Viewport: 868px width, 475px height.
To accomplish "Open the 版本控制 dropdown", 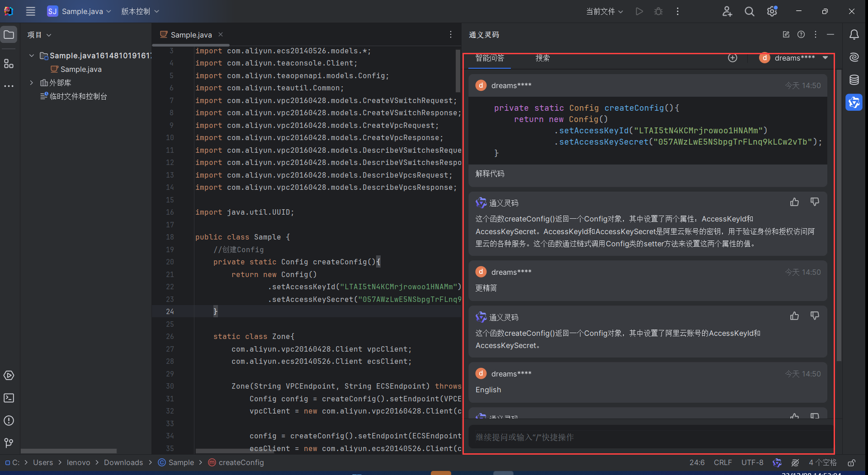I will pos(140,11).
